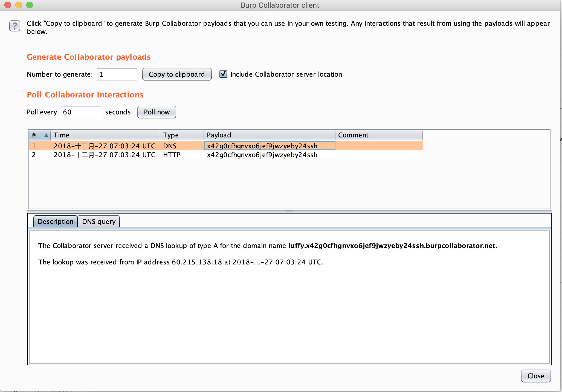Toggle Include Collaborator server location checkbox
The width and height of the screenshot is (562, 392).
coord(223,74)
